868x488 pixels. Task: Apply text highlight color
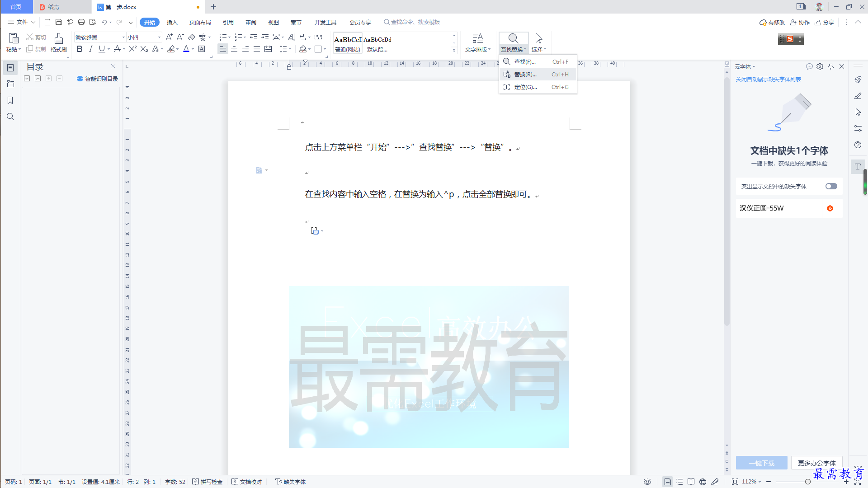click(x=170, y=49)
